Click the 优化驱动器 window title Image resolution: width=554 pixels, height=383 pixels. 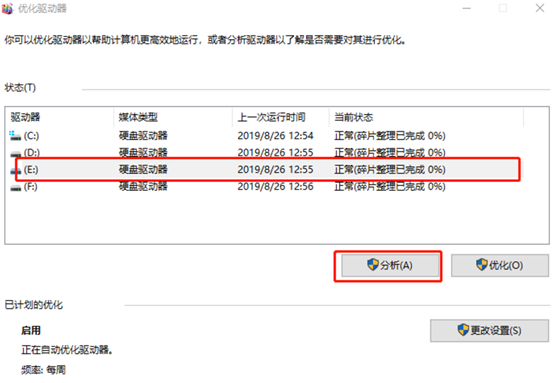click(42, 8)
